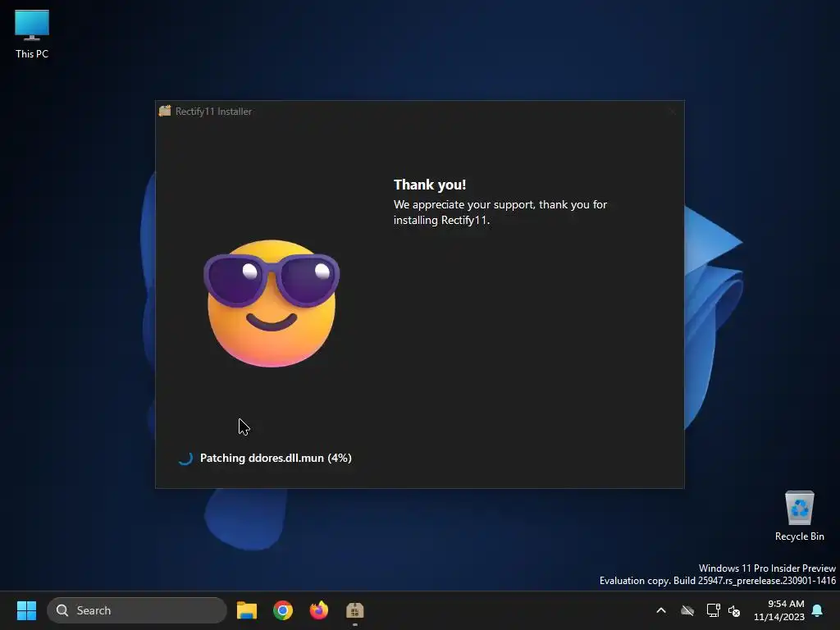The height and width of the screenshot is (630, 840).
Task: Open the notifications bell icon
Action: 817,610
